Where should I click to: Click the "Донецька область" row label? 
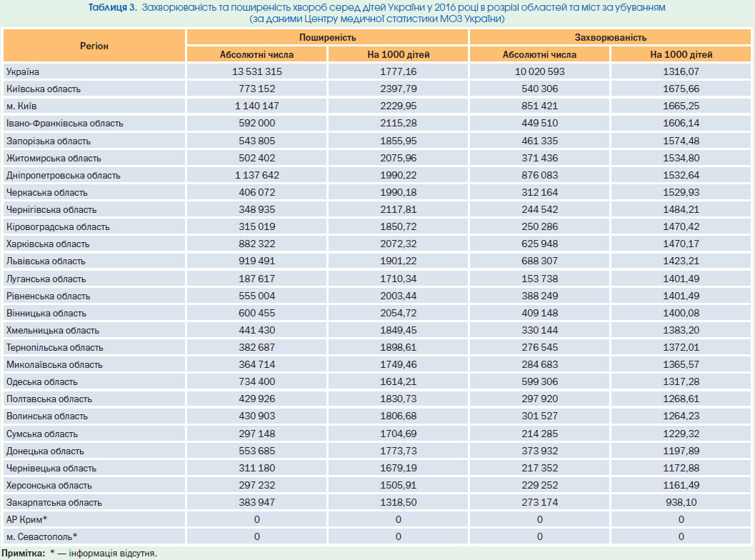[x=45, y=451]
